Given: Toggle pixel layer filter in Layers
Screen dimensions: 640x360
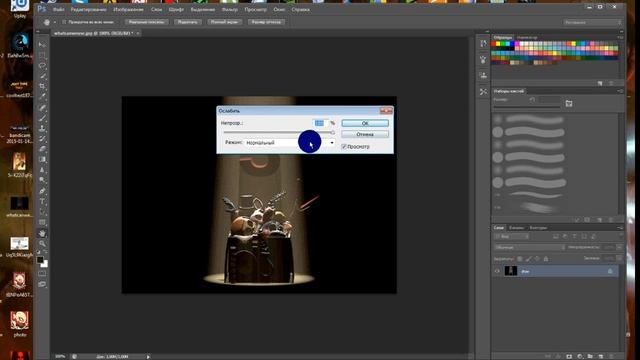Looking at the screenshot, I should (556, 236).
